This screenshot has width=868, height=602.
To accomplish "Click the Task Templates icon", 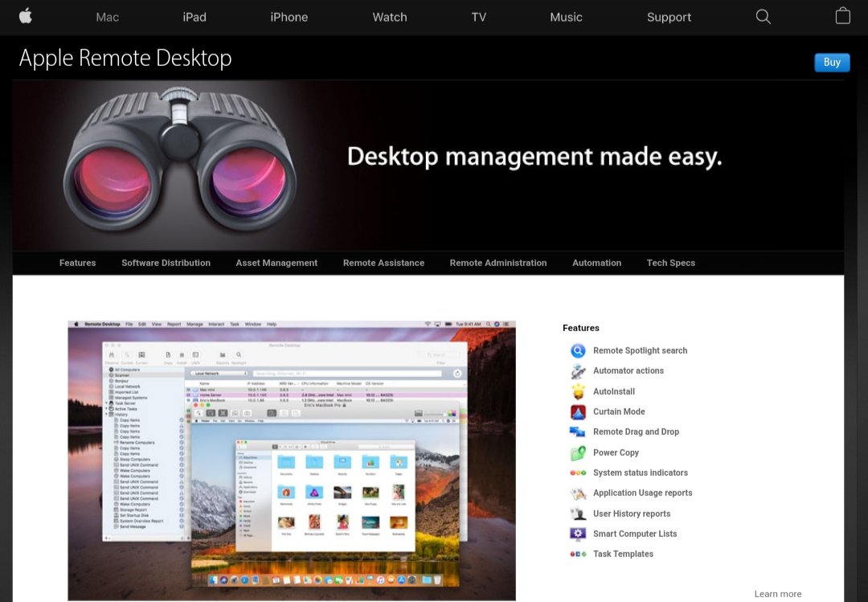I will [578, 554].
